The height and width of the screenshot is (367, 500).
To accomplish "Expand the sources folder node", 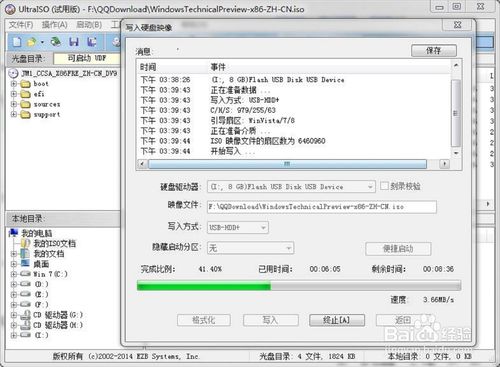I will 14,105.
